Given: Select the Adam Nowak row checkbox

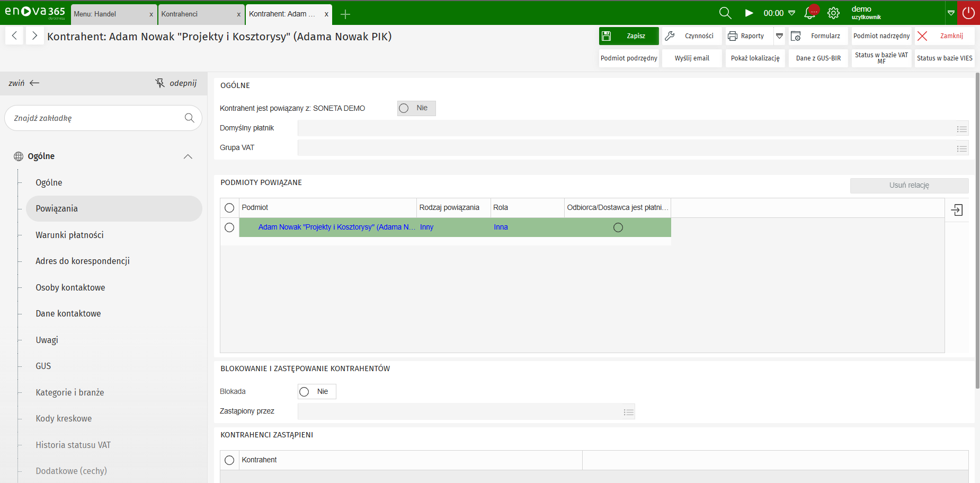Looking at the screenshot, I should point(229,227).
